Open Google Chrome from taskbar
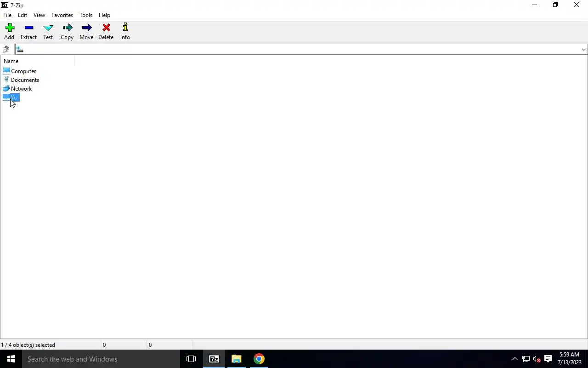The height and width of the screenshot is (368, 588). (259, 359)
